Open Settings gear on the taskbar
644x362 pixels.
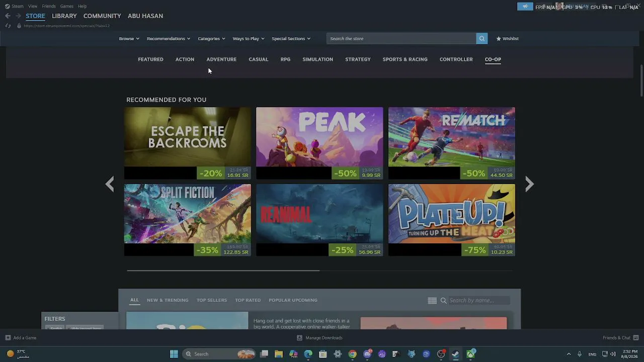338,354
